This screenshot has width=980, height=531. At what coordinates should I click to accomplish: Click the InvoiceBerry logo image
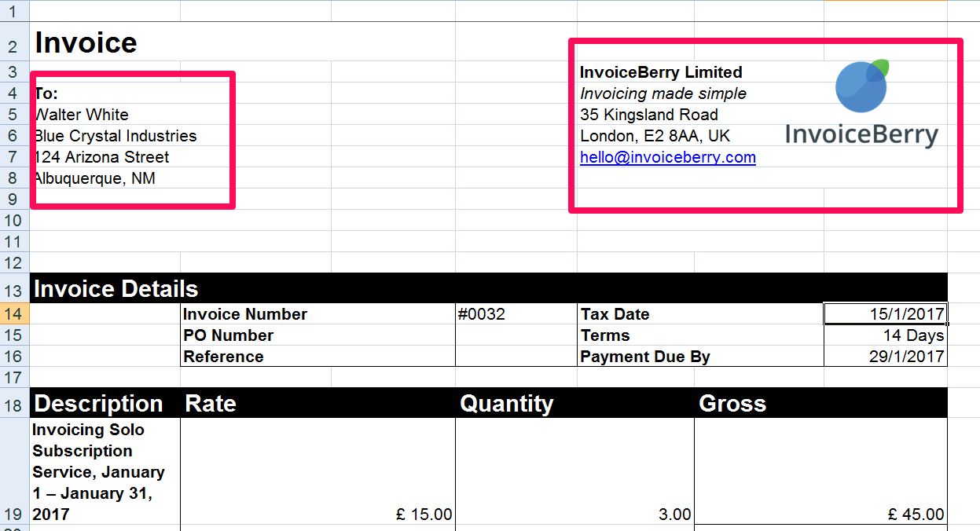pos(862,103)
